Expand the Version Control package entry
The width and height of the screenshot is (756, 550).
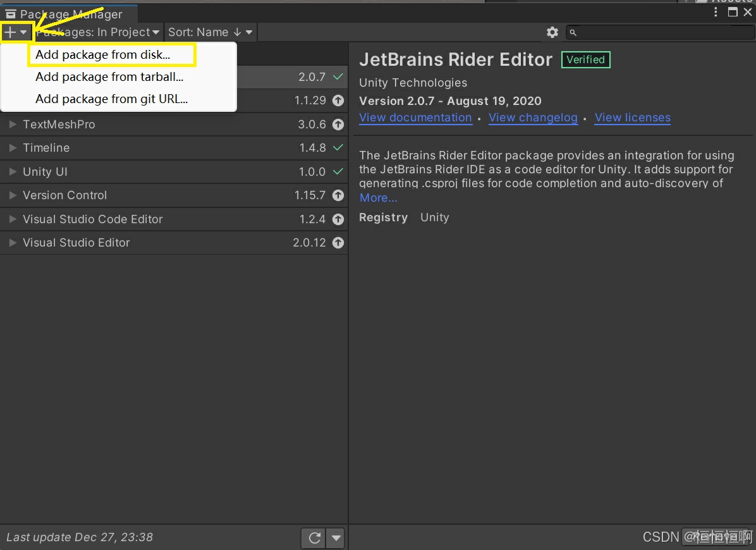pos(13,195)
